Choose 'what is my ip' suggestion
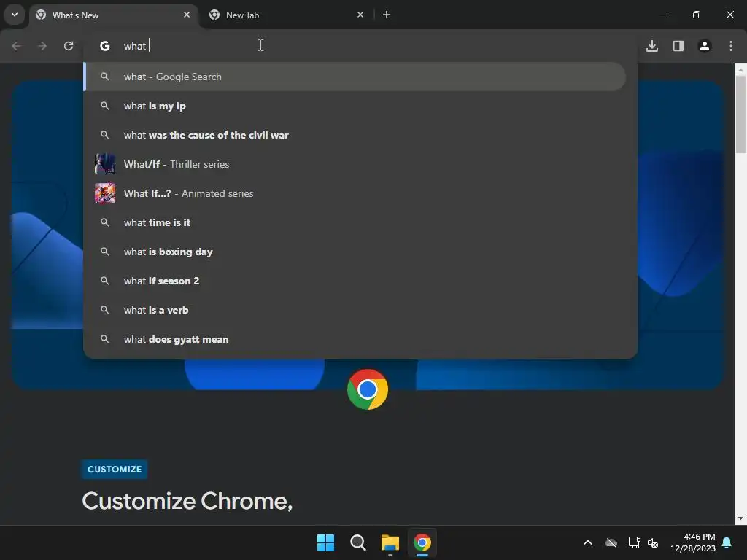This screenshot has width=747, height=560. [355, 106]
